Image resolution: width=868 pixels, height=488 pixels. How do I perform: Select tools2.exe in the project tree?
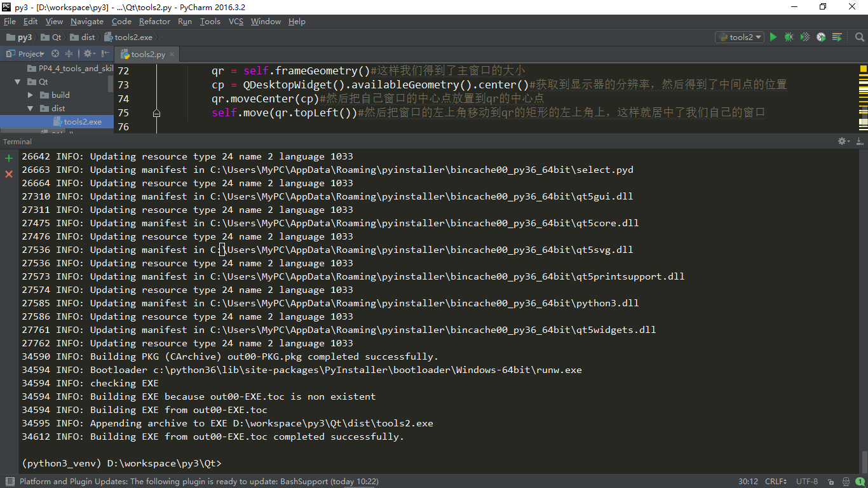tap(57, 122)
